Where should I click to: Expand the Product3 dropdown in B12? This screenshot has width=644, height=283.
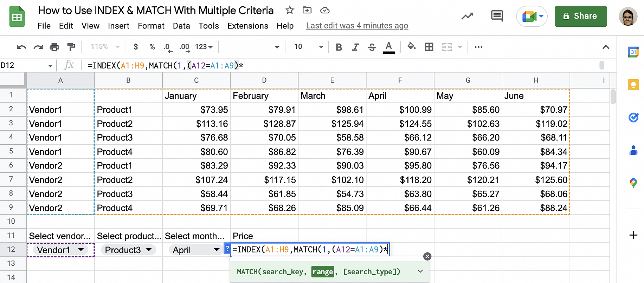point(149,250)
